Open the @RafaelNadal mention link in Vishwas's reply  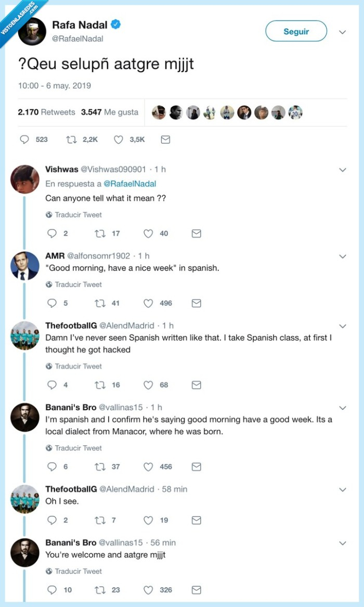130,184
